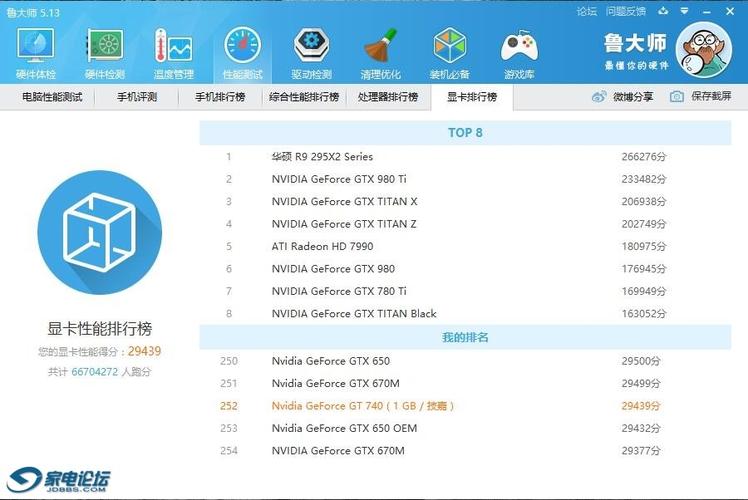Click score 233482分
This screenshot has height=500, width=748.
[x=644, y=179]
